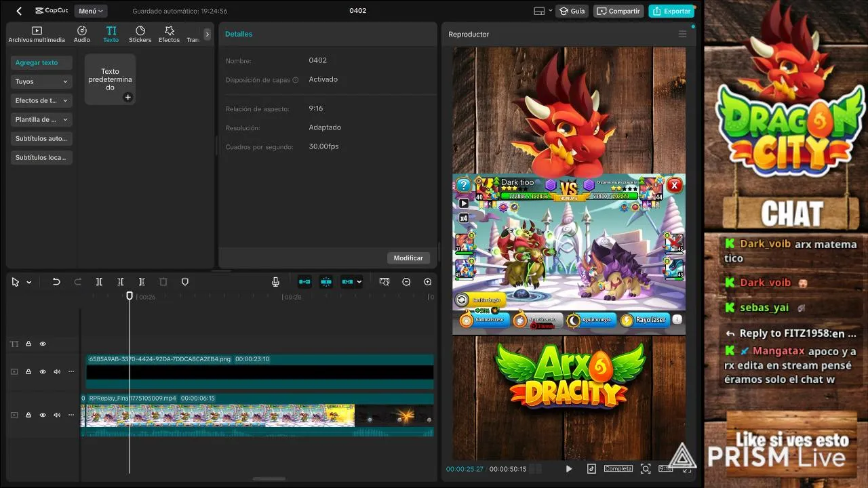Toggle main track magnet snapping

coord(304,282)
